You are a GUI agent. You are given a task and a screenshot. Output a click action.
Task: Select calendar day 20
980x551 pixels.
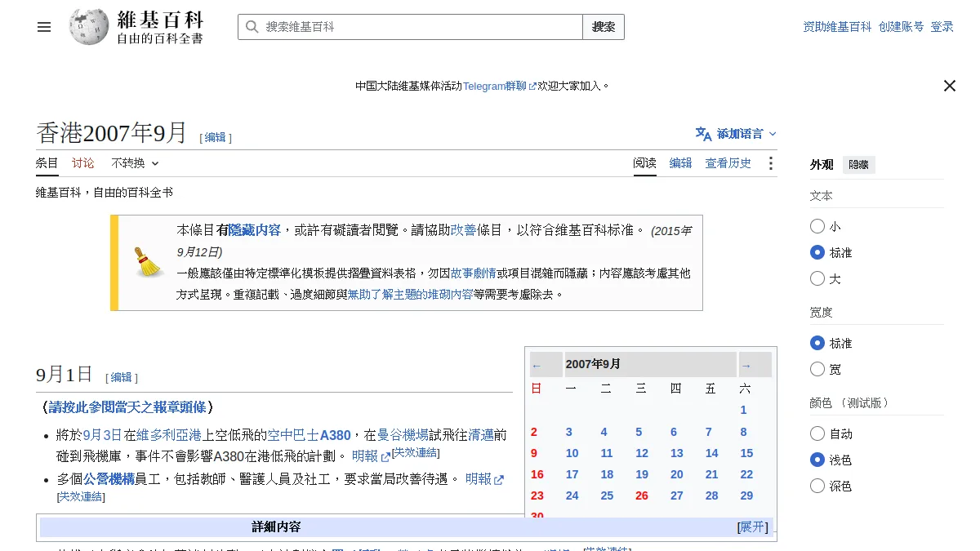pyautogui.click(x=677, y=474)
